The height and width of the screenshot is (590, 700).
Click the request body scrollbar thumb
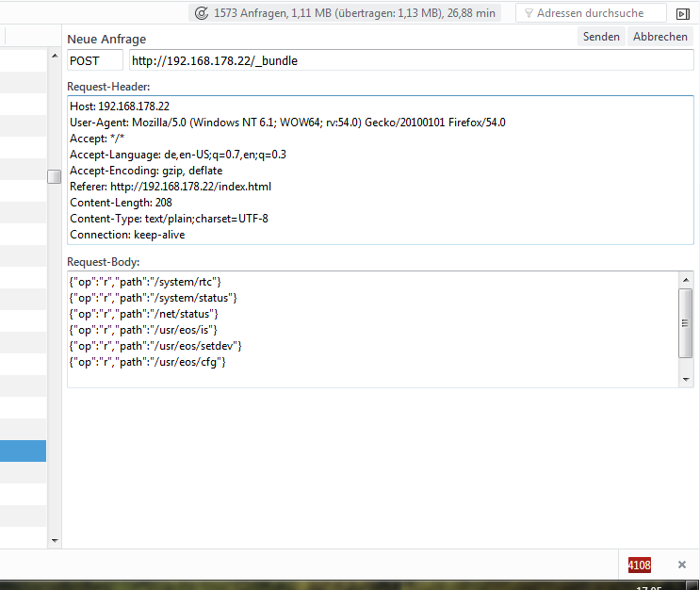[685, 323]
